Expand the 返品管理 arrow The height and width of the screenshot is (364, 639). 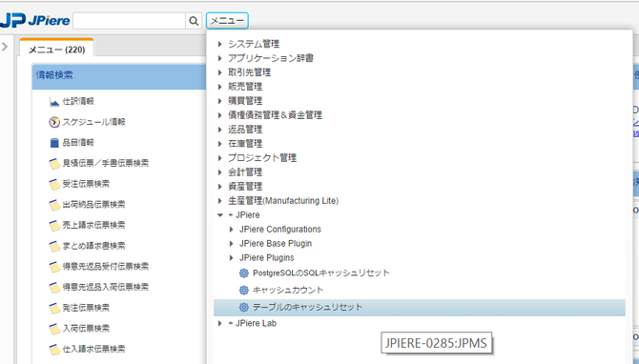click(x=220, y=130)
